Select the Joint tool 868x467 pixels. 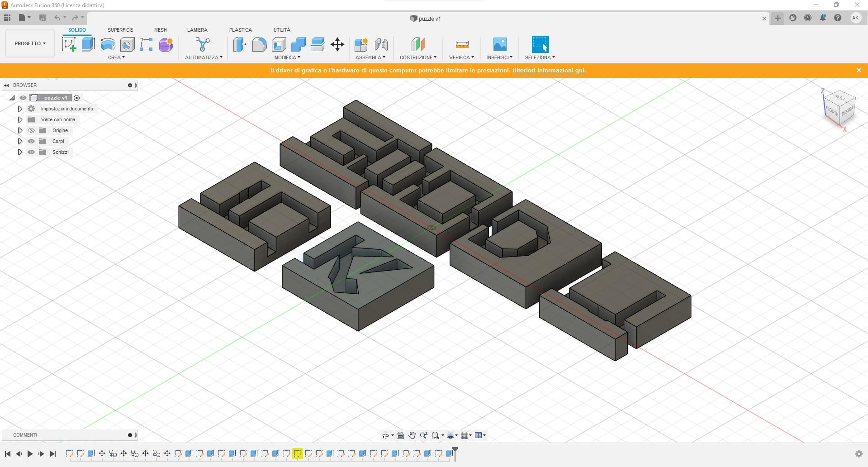pyautogui.click(x=381, y=44)
